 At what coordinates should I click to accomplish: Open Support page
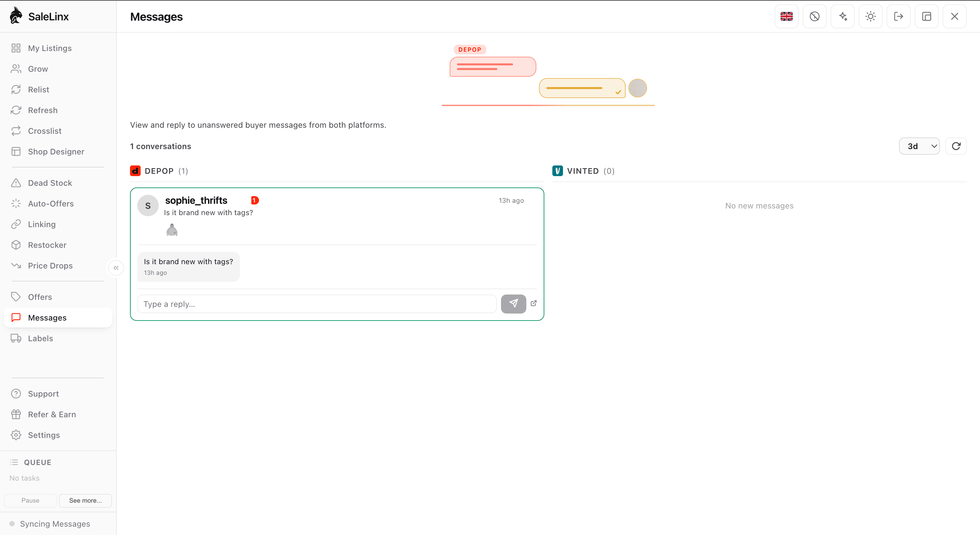[x=58, y=394]
